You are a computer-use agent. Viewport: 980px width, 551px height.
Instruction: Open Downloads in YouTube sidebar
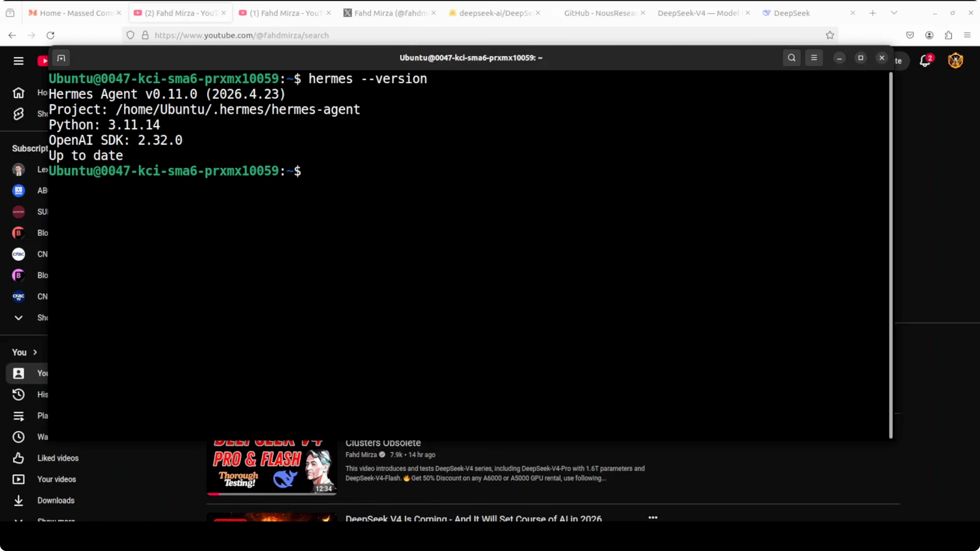pos(56,500)
